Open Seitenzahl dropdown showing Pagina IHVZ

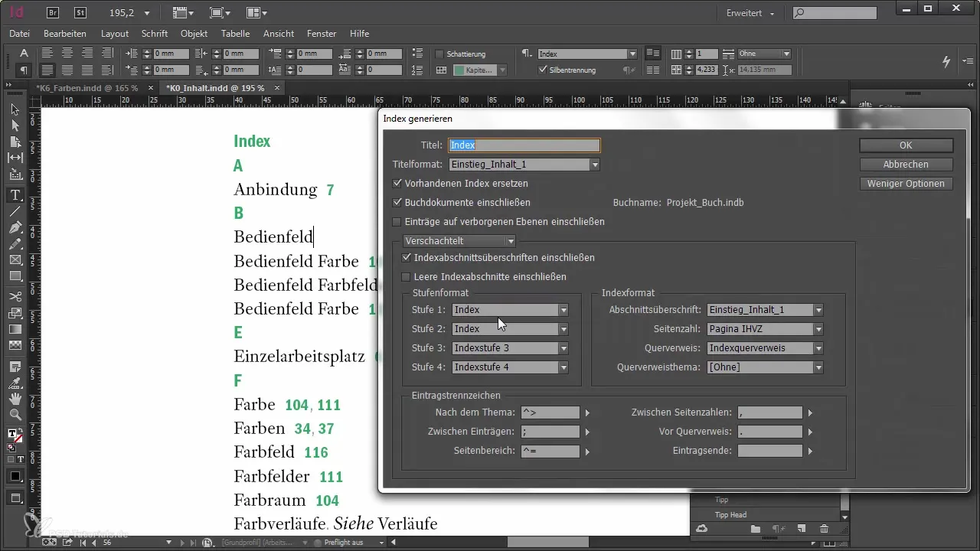pos(765,329)
